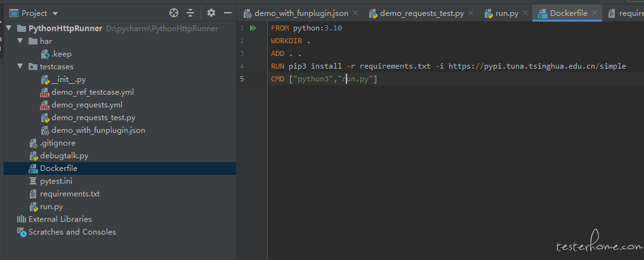
Task: Switch to run.py editor tab
Action: coord(507,13)
